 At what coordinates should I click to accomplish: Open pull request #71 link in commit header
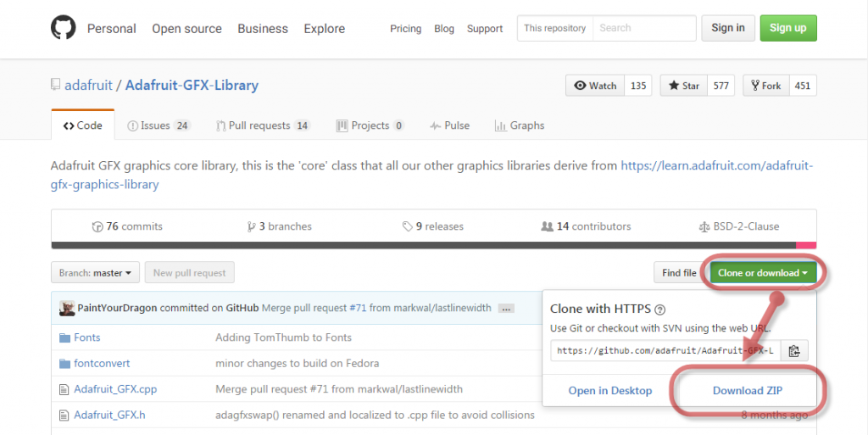[358, 309]
